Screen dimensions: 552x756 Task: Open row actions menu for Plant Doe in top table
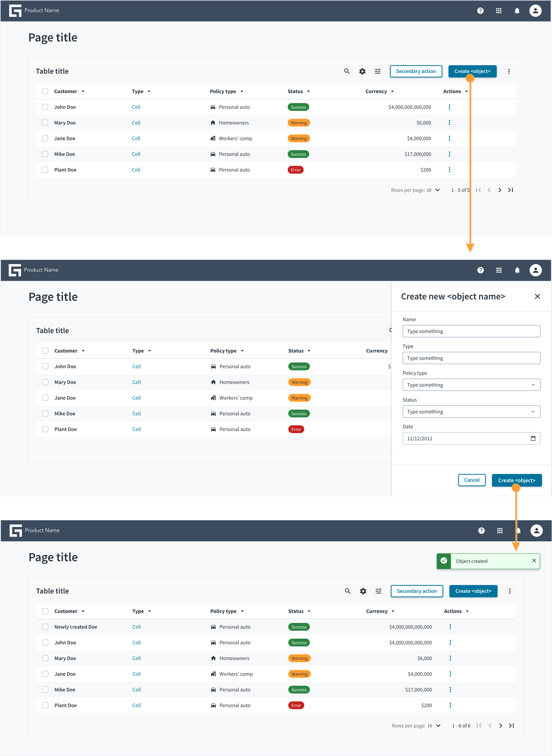coord(449,170)
